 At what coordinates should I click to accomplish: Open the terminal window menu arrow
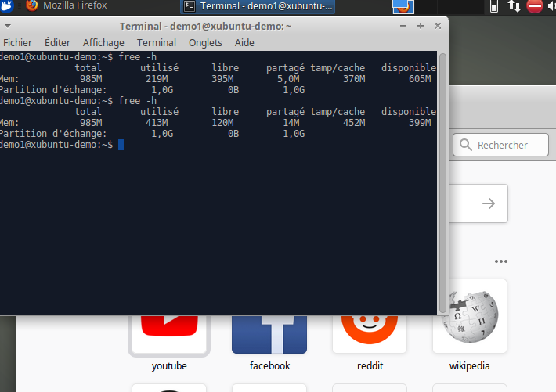click(x=9, y=26)
